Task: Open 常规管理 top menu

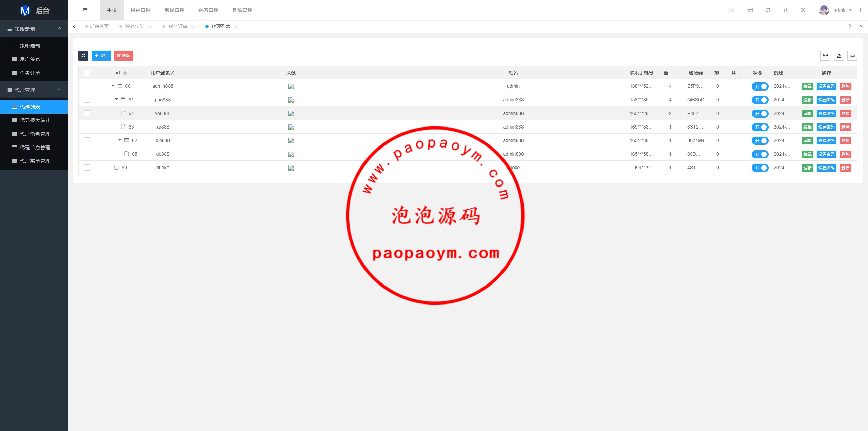Action: [175, 10]
